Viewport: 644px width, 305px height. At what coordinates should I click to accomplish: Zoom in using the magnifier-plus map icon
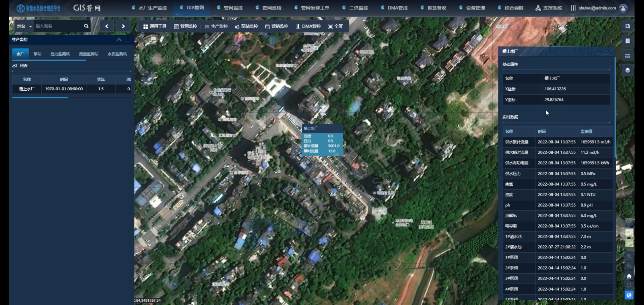tap(630, 256)
